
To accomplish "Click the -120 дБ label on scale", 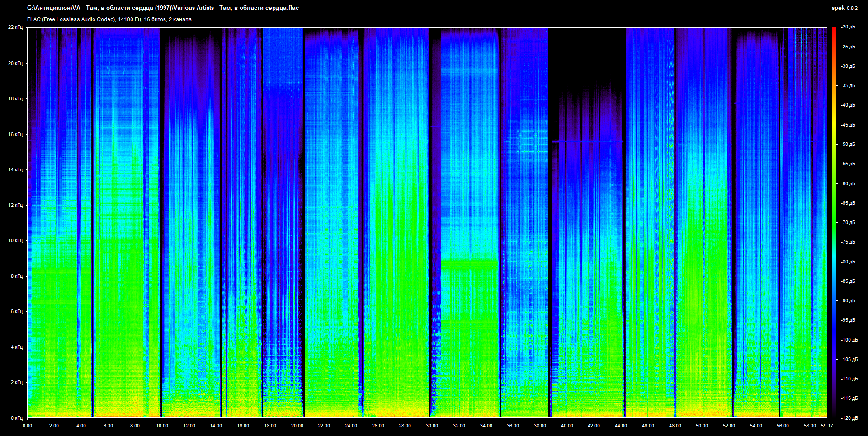I will pyautogui.click(x=848, y=418).
